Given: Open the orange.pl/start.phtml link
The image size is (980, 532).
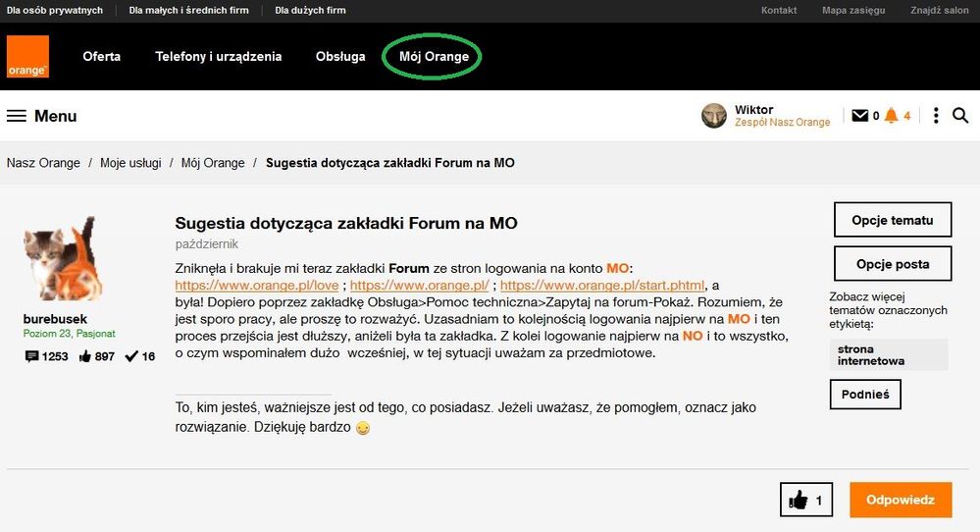Looking at the screenshot, I should coord(602,285).
